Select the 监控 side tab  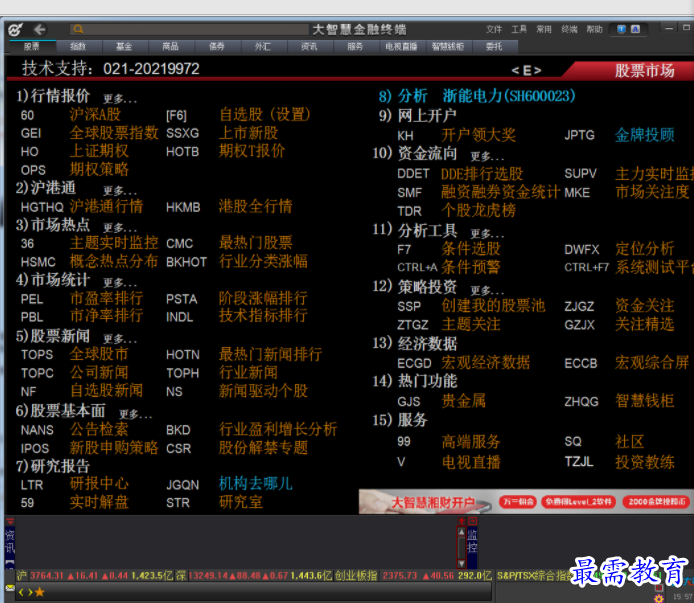(472, 541)
